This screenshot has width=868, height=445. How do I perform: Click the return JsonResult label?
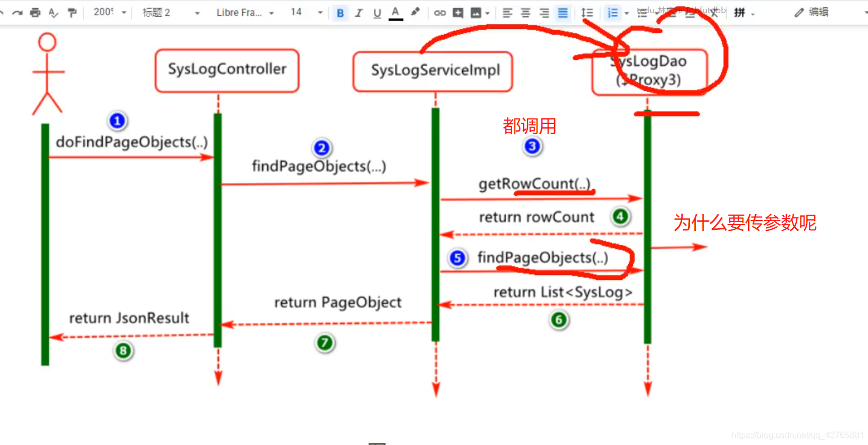pyautogui.click(x=129, y=318)
